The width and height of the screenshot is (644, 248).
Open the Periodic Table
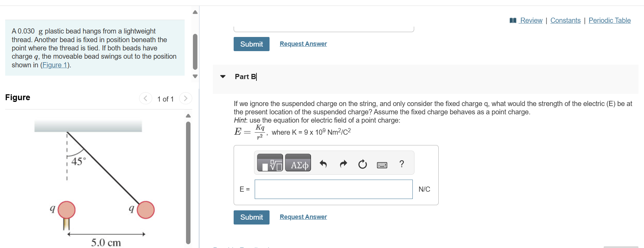point(609,20)
